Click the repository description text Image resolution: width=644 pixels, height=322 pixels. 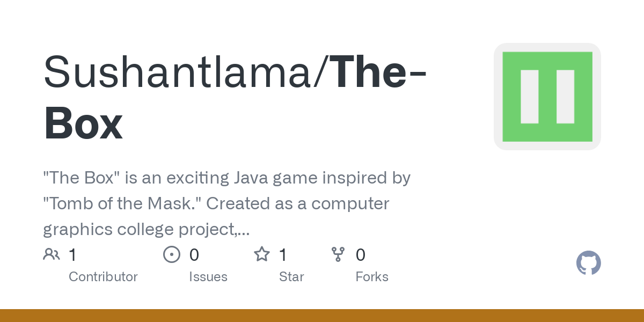(x=225, y=203)
